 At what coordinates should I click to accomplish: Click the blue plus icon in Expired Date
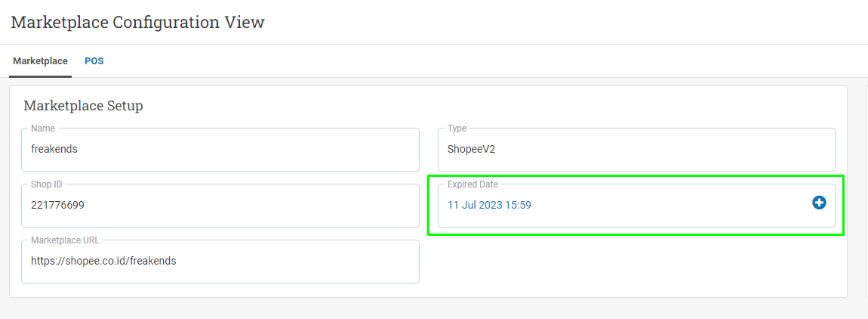819,203
